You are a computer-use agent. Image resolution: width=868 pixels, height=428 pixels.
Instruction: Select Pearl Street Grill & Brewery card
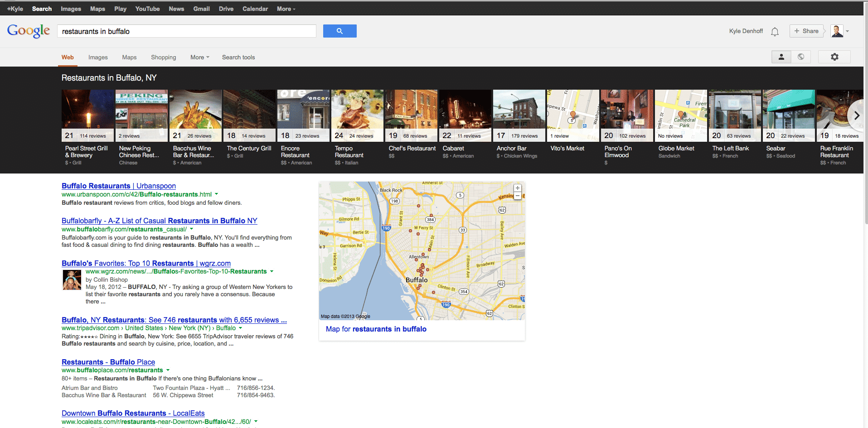(x=87, y=128)
